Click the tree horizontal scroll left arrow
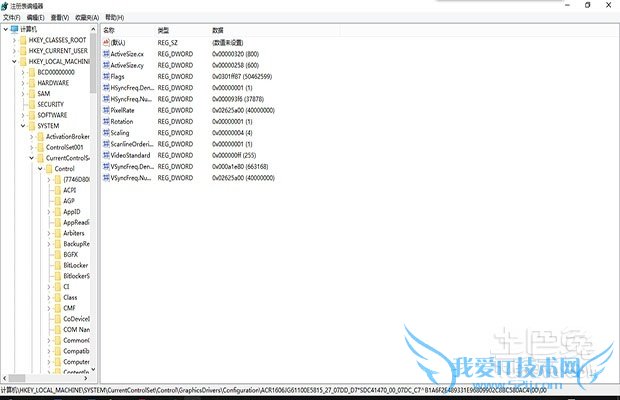 point(5,378)
